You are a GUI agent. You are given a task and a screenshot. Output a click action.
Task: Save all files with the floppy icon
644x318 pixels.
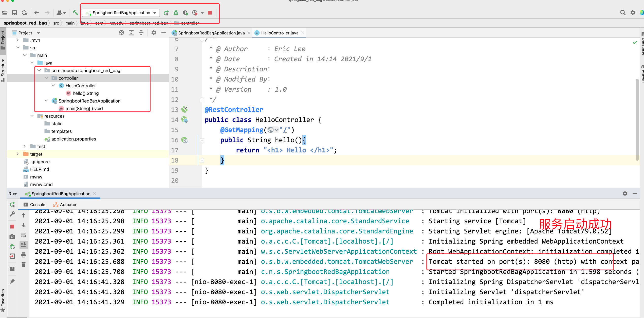pos(14,13)
